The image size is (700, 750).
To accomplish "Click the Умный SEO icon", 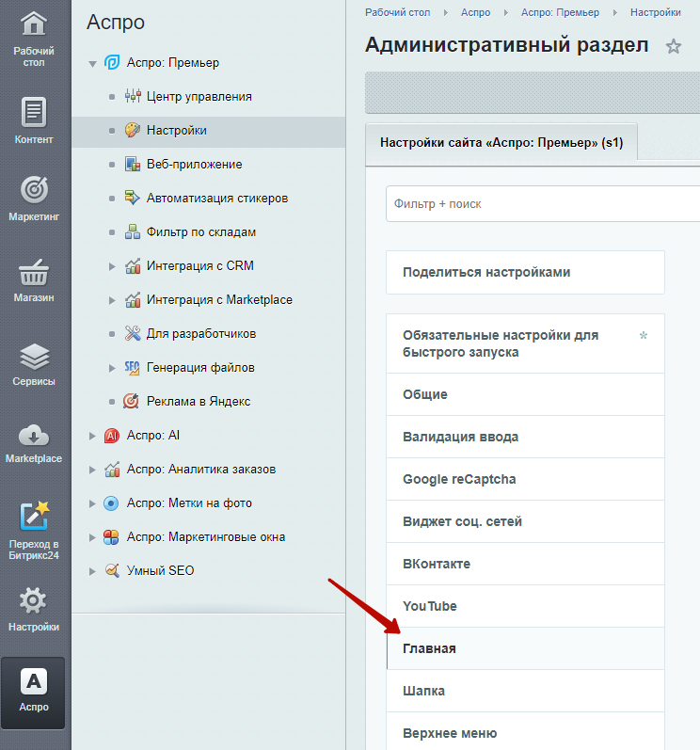I will [x=112, y=570].
